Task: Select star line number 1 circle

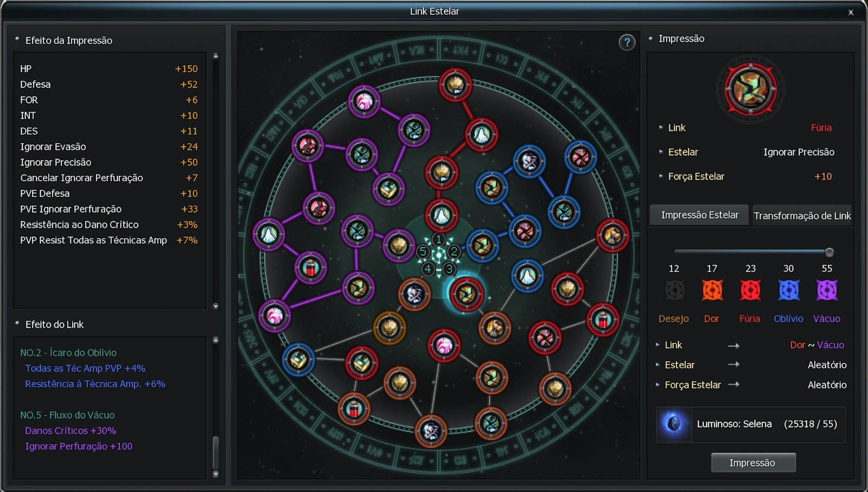Action: 439,239
